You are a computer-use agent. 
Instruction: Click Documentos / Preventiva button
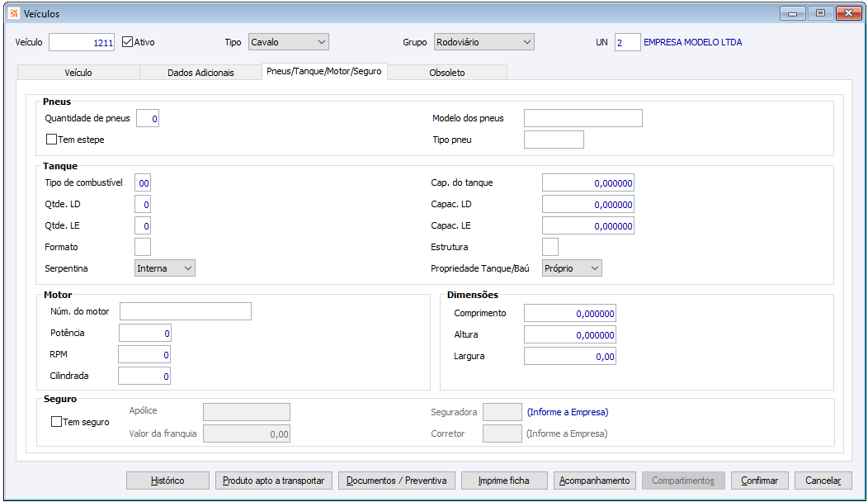click(x=396, y=481)
